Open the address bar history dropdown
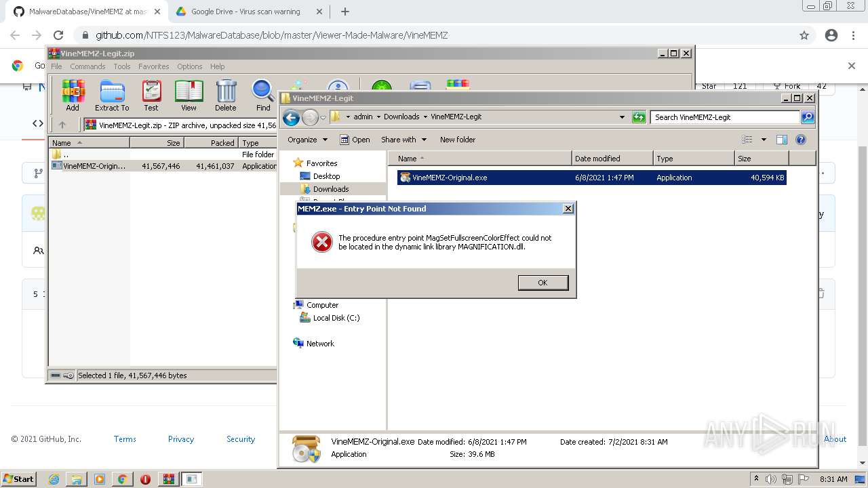868x488 pixels. point(622,117)
